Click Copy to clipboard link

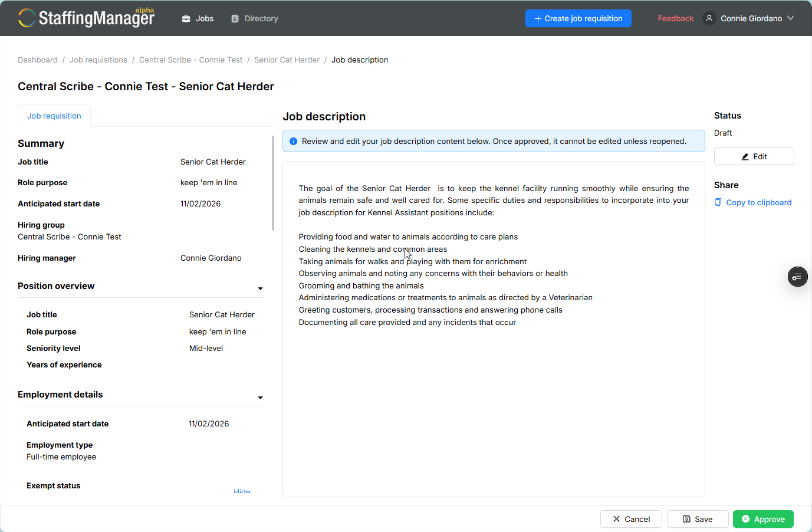tap(759, 202)
